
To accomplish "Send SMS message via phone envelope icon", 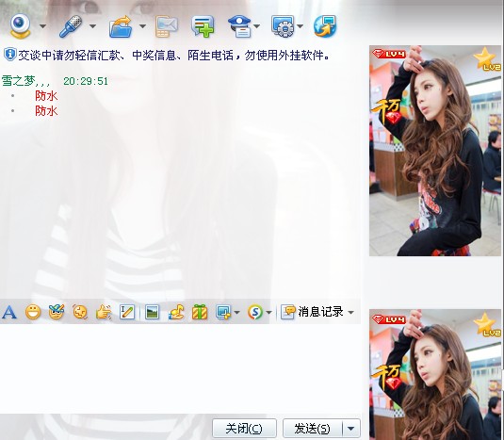I will coord(166,26).
